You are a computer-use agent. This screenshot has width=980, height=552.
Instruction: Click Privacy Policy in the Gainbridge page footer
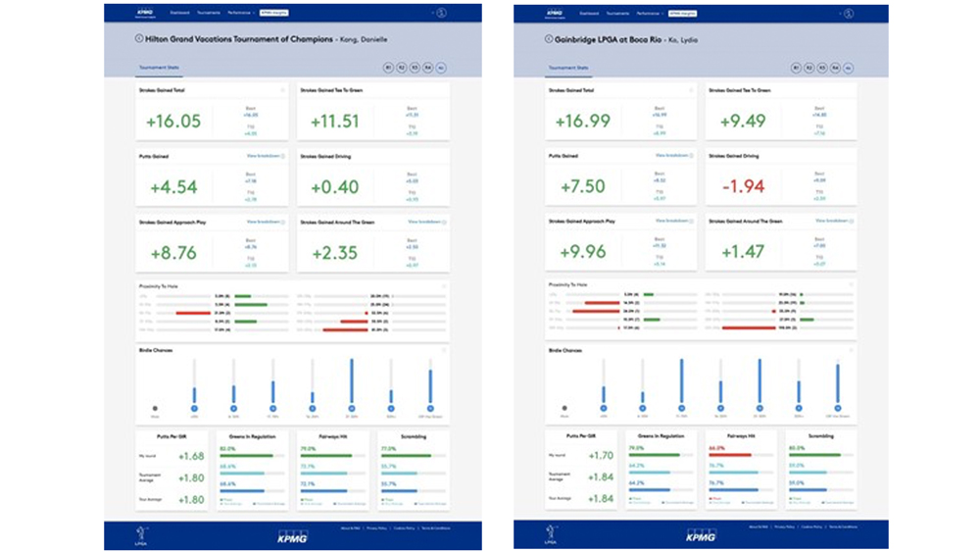tap(784, 527)
